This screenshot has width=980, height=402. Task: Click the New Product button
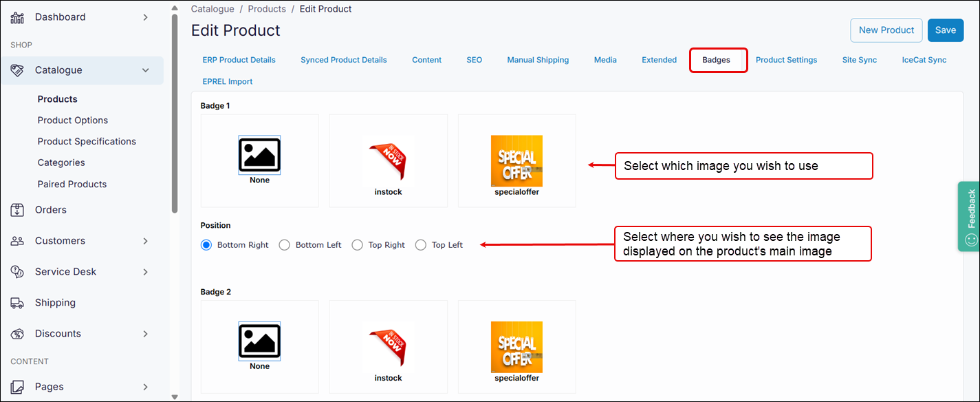[886, 30]
